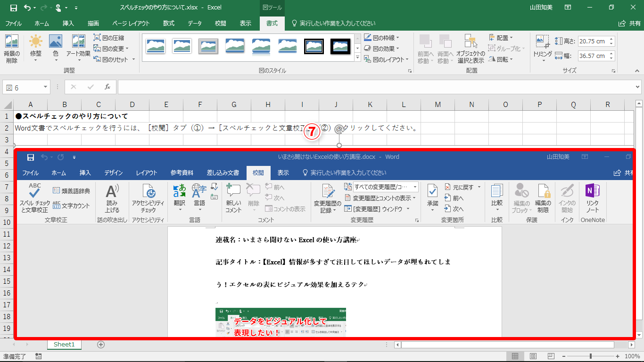This screenshot has width=644, height=362.
Task: Open the Customize Quick Access Toolbar dropdown in Excel
Action: (76, 8)
